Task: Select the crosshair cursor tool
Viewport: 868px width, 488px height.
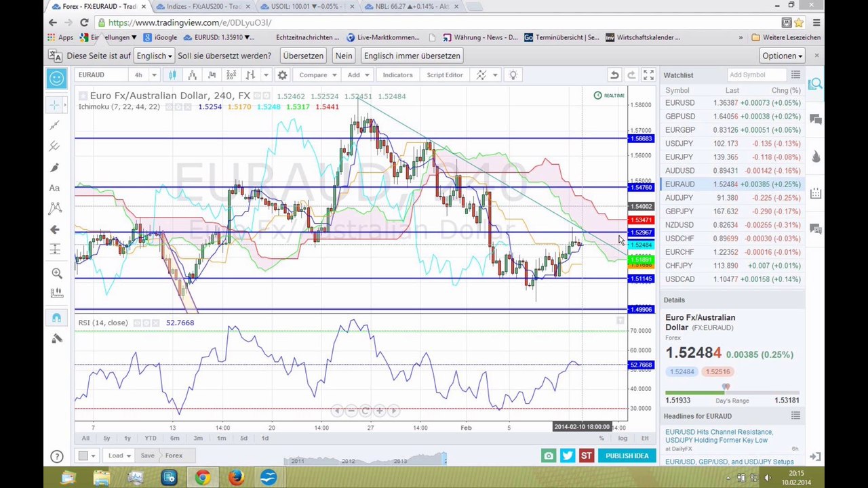Action: pyautogui.click(x=56, y=104)
